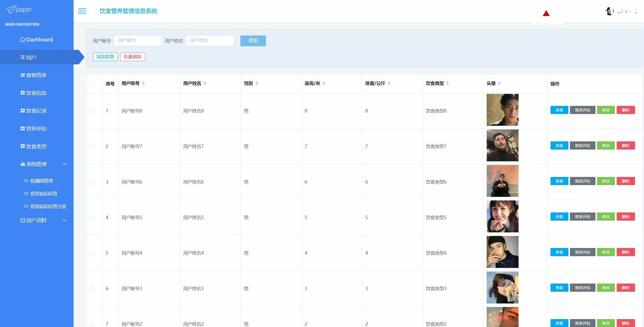Viewport: 644px width, 327px height.
Task: Sort by 性别 column arrows
Action: [x=257, y=83]
